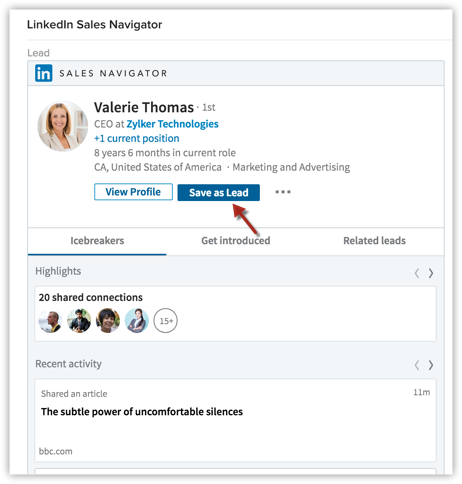Click the 11m timestamp
The height and width of the screenshot is (484, 462).
pyautogui.click(x=422, y=392)
